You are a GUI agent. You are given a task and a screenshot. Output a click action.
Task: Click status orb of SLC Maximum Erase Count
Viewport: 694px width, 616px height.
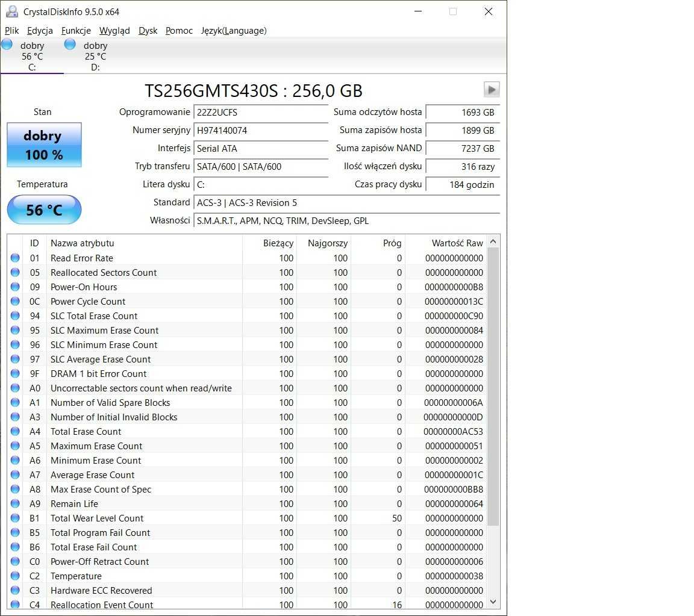point(15,330)
